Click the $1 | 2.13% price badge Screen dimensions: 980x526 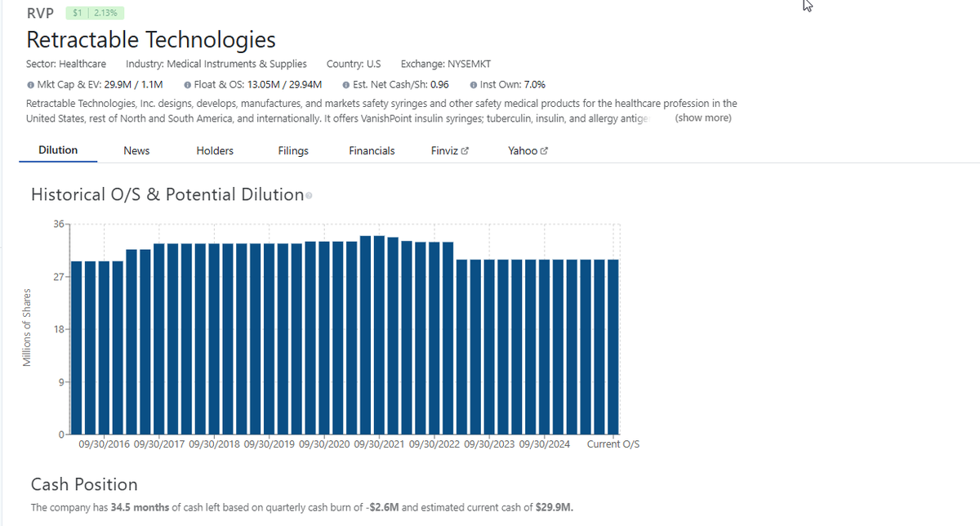[95, 13]
